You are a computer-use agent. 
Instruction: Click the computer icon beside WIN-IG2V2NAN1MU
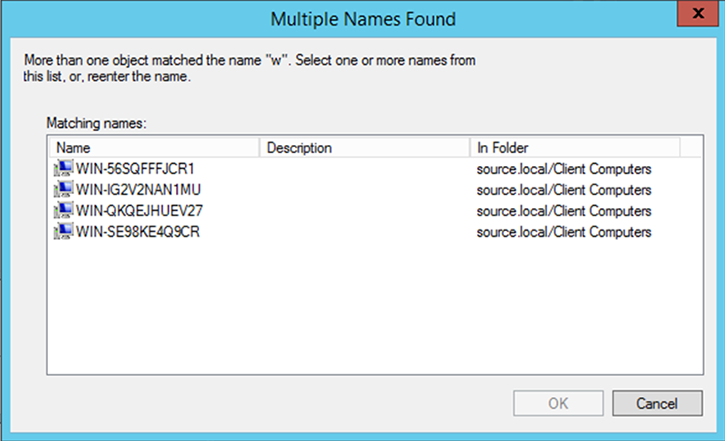[63, 189]
